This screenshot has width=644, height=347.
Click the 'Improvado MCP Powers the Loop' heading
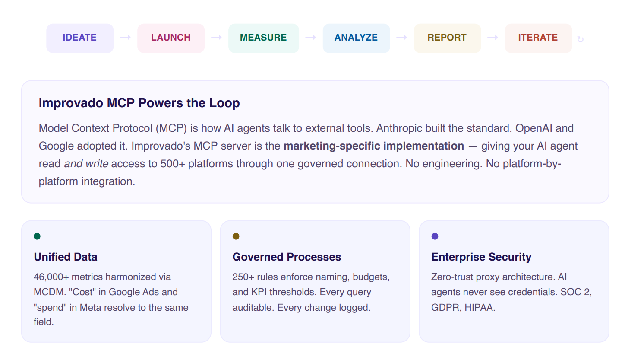(x=139, y=103)
